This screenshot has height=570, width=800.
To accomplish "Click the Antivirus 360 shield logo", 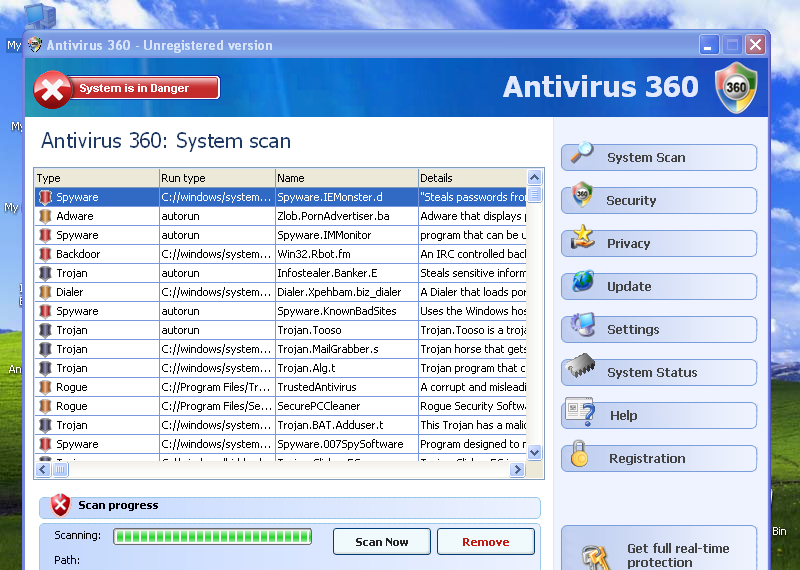I will 736,88.
